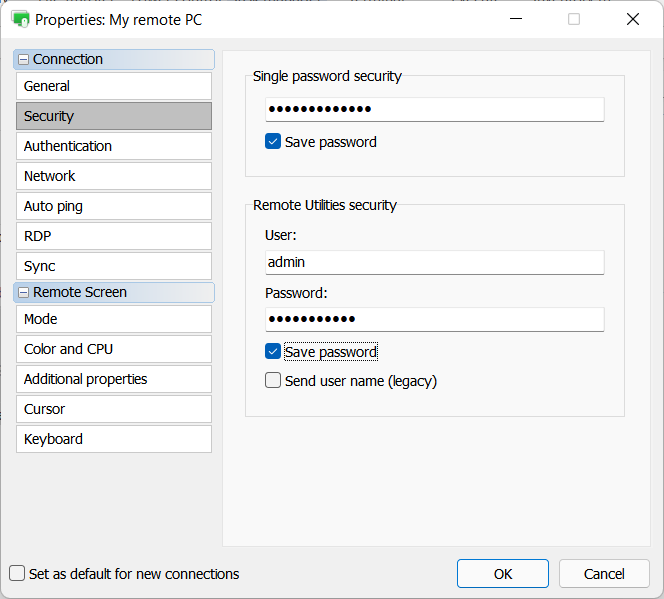Click the Single password security field
Viewport: 664px width, 599px height.
(434, 109)
